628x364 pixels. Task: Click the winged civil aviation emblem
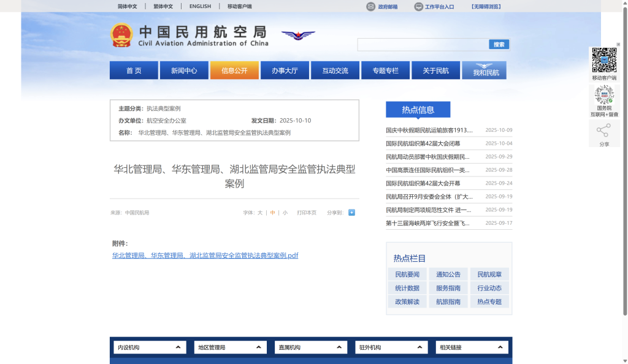(298, 36)
